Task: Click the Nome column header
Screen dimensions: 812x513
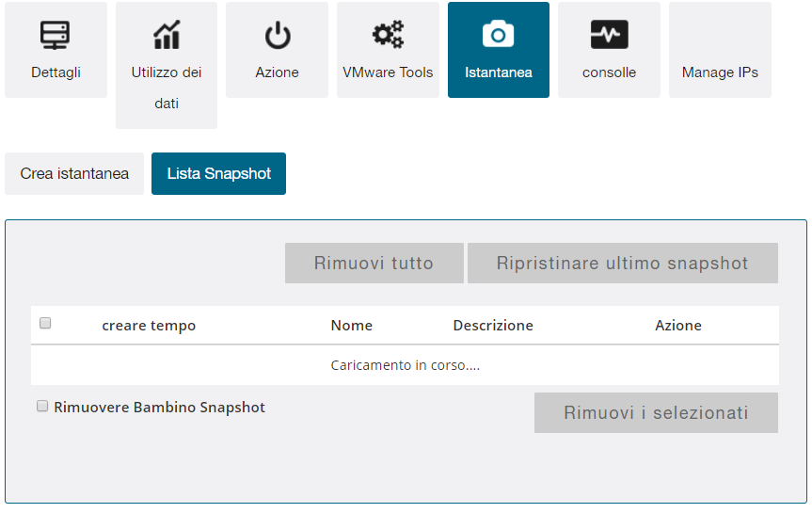Action: point(351,326)
